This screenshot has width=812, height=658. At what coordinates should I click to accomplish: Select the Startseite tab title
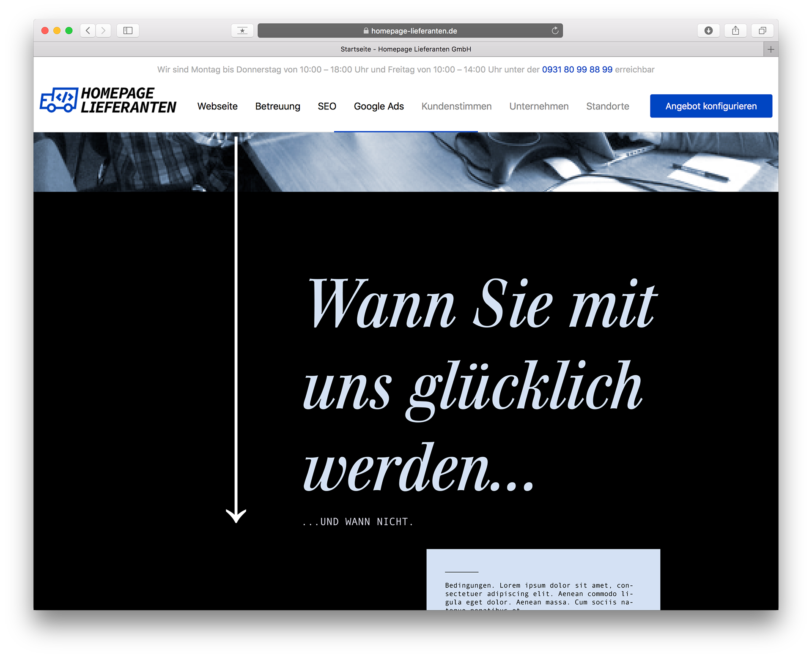point(405,49)
